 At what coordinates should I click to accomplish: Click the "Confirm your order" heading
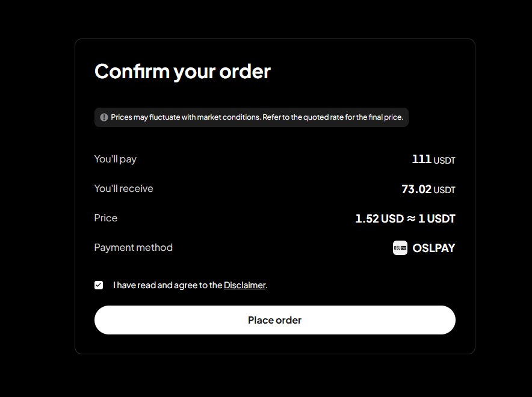tap(182, 72)
